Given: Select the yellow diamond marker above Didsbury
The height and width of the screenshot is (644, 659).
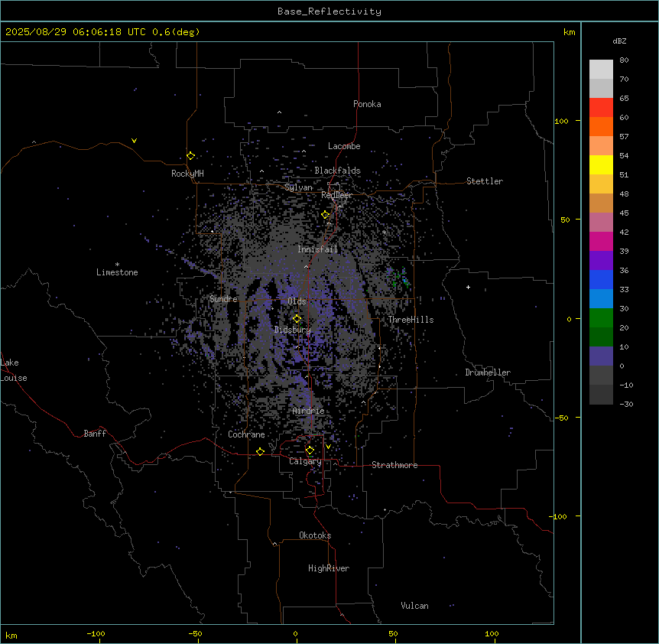Looking at the screenshot, I should point(297,319).
